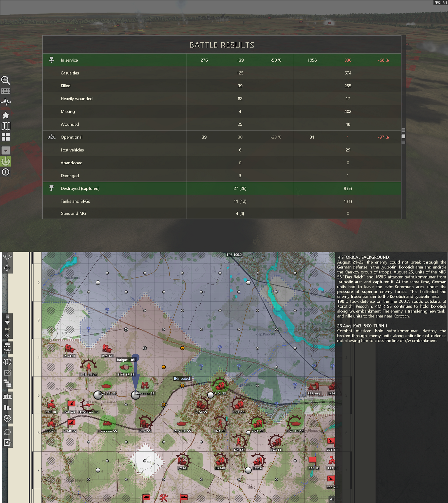The width and height of the screenshot is (448, 503).
Task: Expand the gray dropdown arrow in battle toolbar
Action: [6, 151]
